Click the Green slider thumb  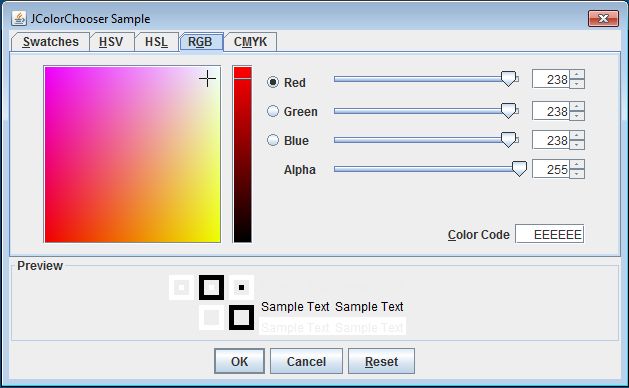tap(509, 110)
